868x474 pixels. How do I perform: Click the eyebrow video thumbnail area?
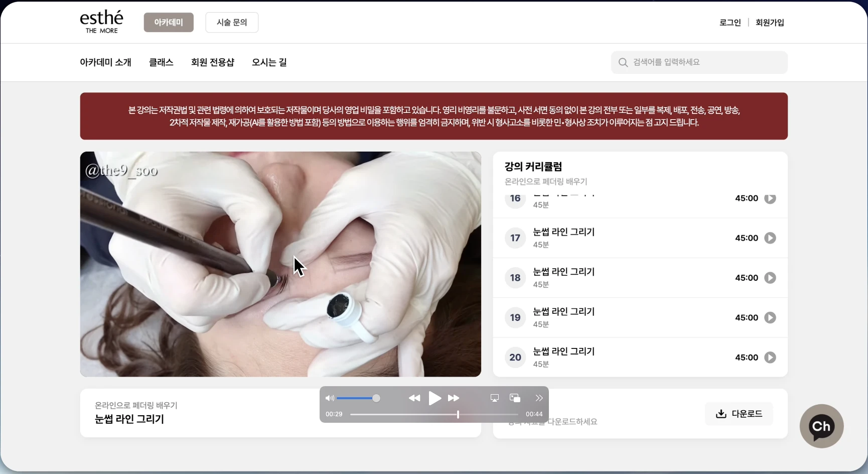click(280, 264)
